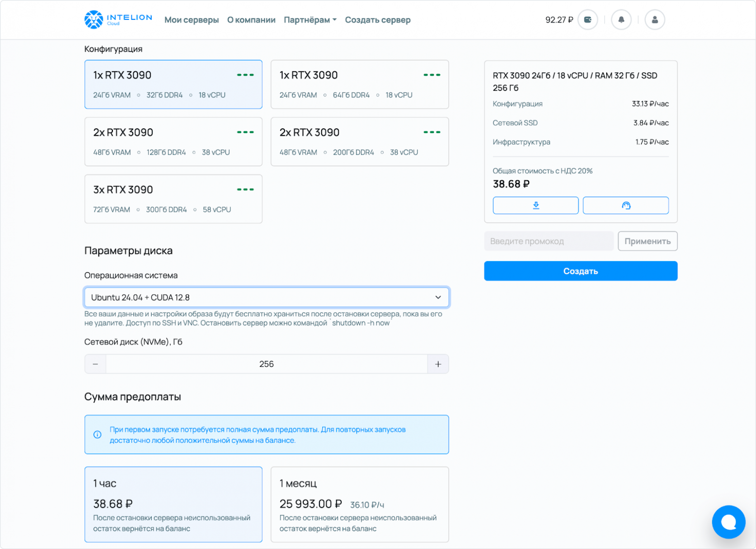
Task: Choose the 1 месяц prepayment option
Action: point(360,504)
